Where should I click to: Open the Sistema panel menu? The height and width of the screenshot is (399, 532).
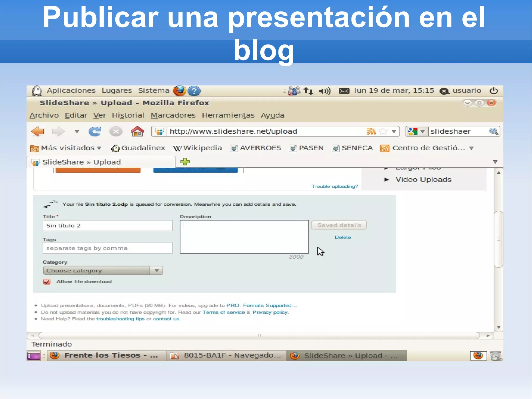pos(154,90)
